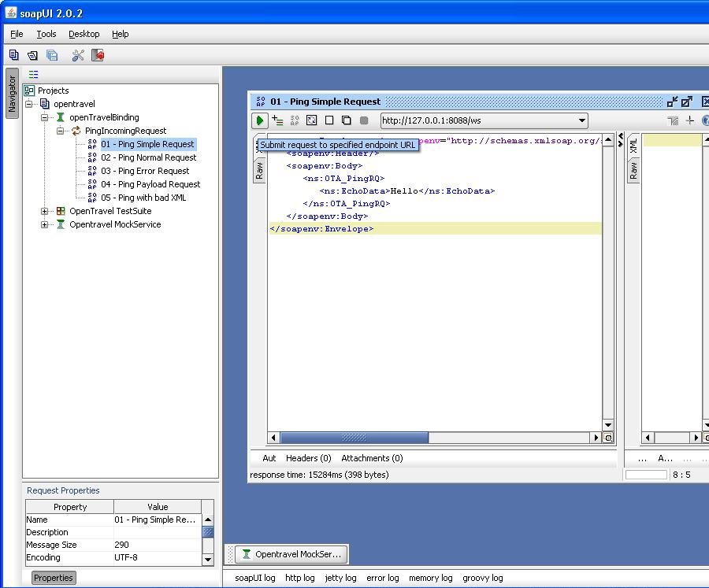The width and height of the screenshot is (709, 588).
Task: Collapse the openTravelBinding interface
Action: click(44, 117)
